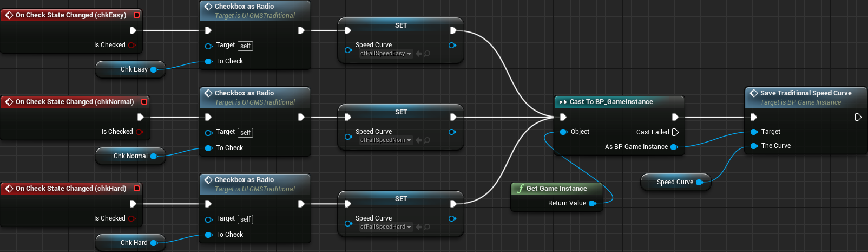This screenshot has width=868, height=252.
Task: Click Chk Easy variable output pin
Action: (154, 69)
